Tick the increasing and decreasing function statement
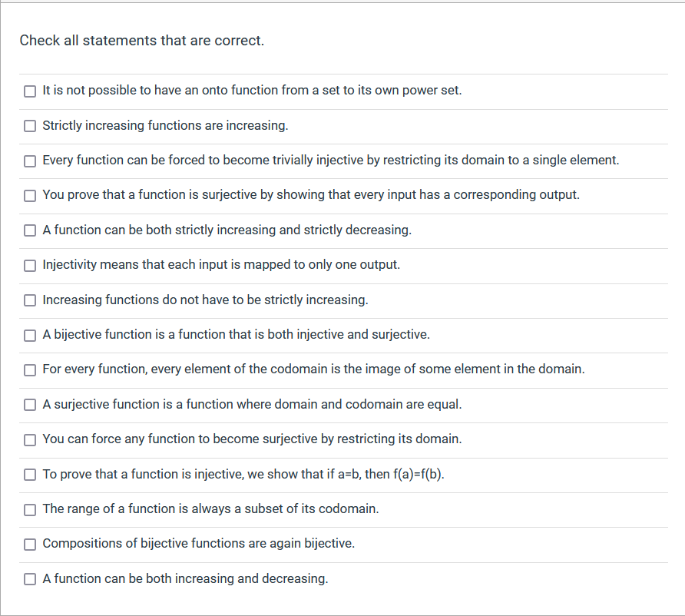Image resolution: width=685 pixels, height=616 pixels. click(x=29, y=578)
